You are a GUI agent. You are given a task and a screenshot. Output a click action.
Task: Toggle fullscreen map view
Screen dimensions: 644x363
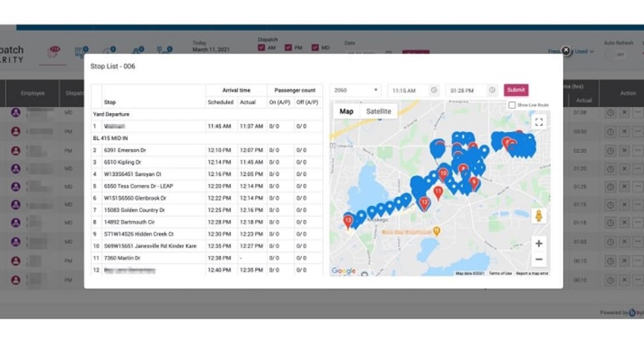click(x=539, y=122)
